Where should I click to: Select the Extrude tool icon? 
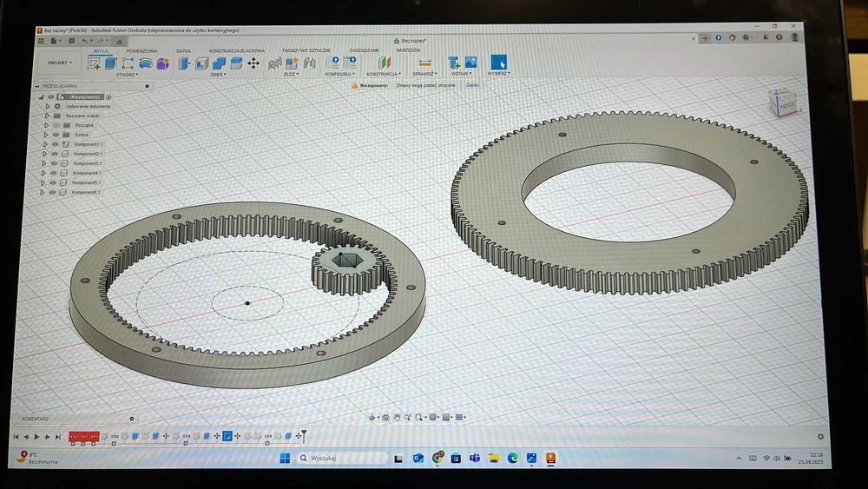click(x=111, y=63)
